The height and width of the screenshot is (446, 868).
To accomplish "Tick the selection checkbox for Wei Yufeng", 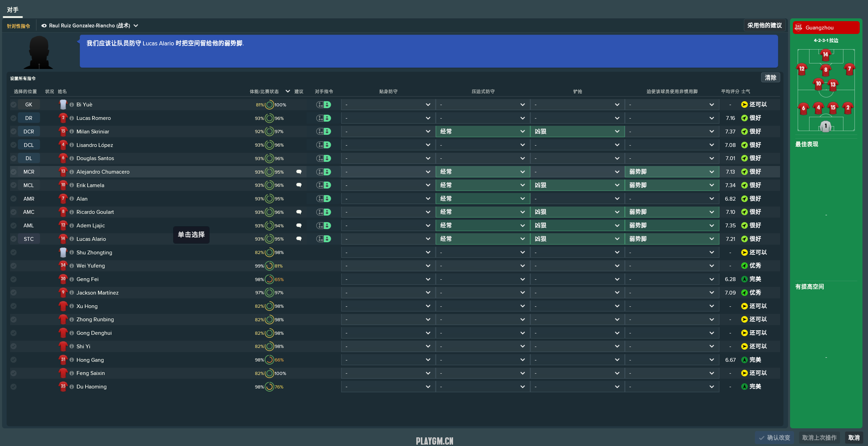I will [14, 266].
